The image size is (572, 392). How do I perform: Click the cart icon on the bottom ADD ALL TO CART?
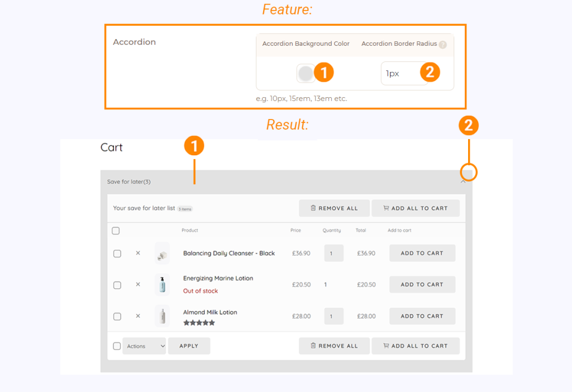coord(386,345)
